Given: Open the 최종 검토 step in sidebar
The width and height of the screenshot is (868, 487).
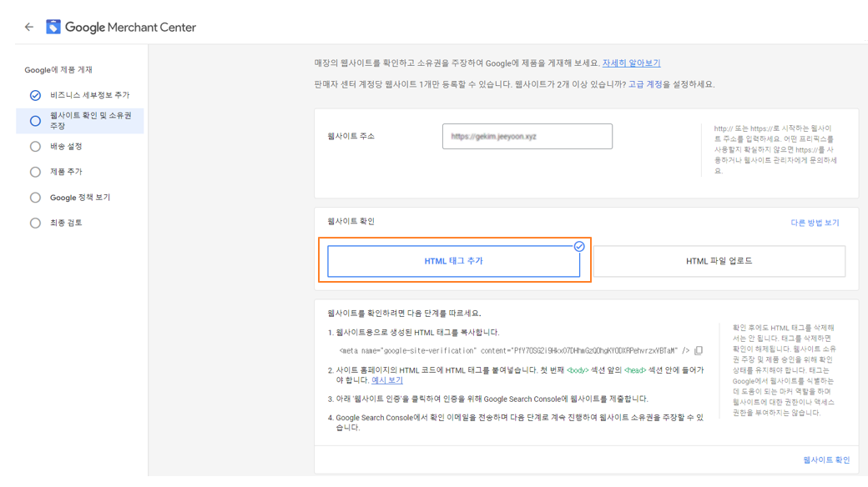Looking at the screenshot, I should click(x=66, y=223).
